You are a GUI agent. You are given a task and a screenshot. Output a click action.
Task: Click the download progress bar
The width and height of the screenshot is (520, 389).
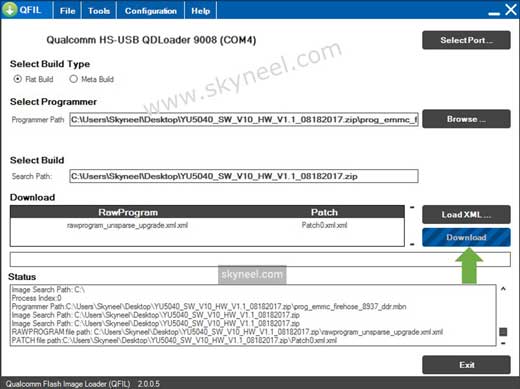point(260,259)
